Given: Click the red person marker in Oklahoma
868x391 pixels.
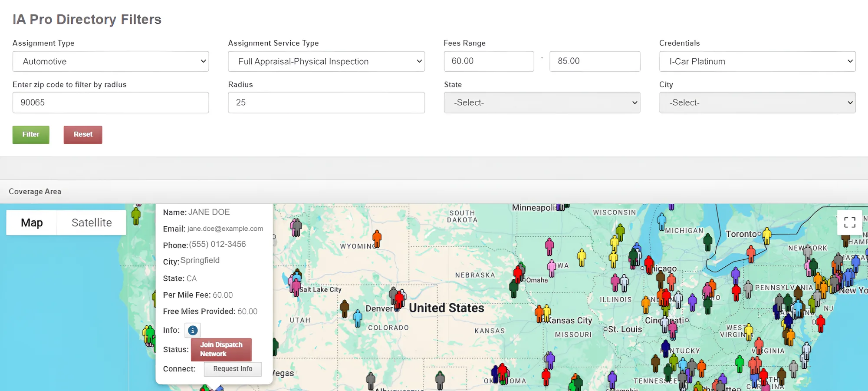Looking at the screenshot, I should coord(503,372).
